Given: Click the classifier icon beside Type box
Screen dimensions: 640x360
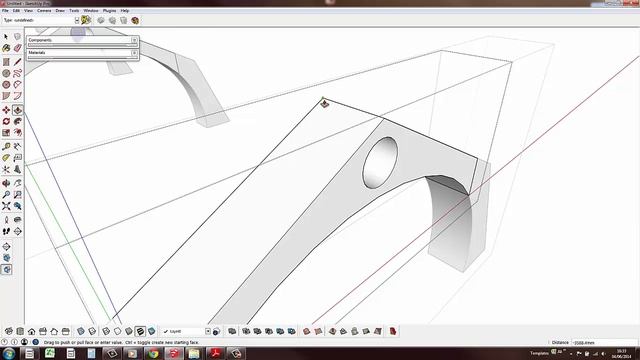Looking at the screenshot, I should [x=86, y=20].
